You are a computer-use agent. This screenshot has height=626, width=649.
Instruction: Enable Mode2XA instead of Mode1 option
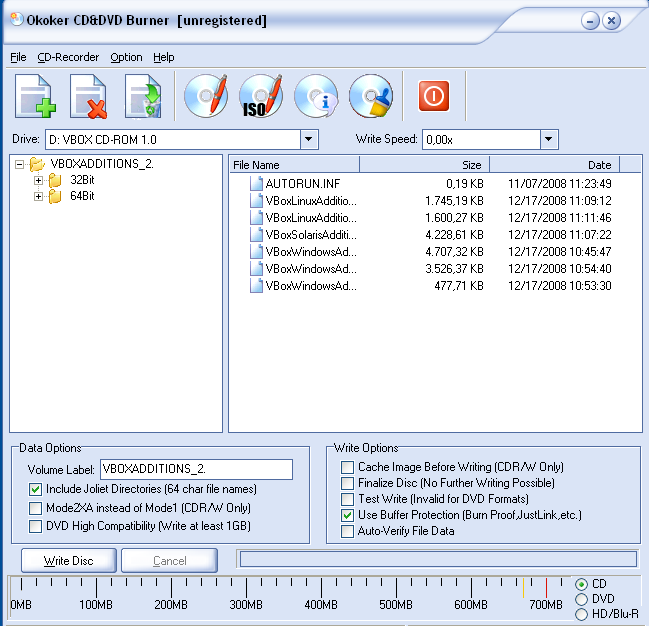click(36, 508)
